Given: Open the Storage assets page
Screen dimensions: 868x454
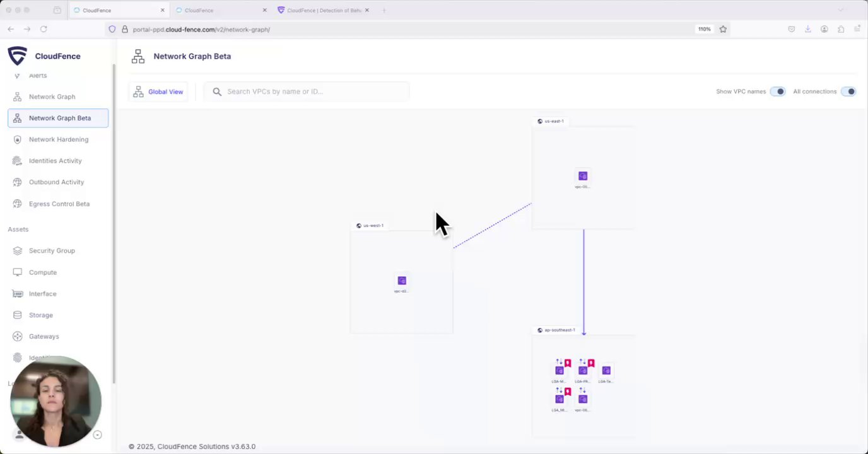Looking at the screenshot, I should coord(58,315).
